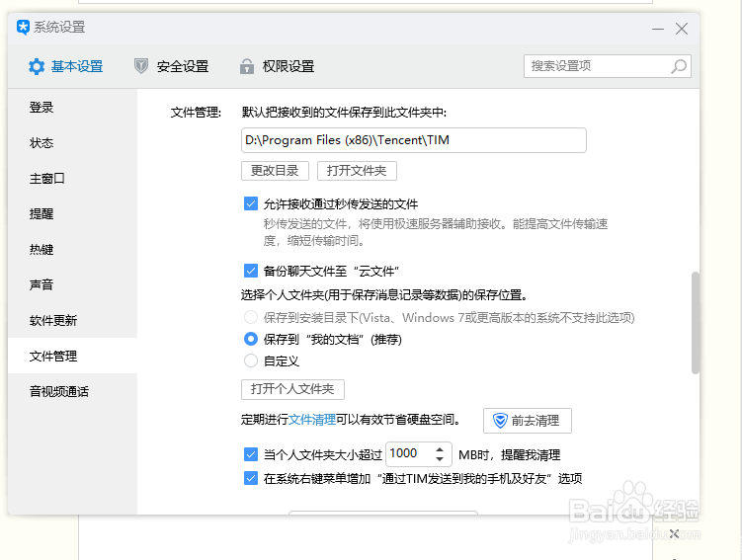
Task: Toggle 备份聊天文件至"云文件" checkbox
Action: pos(251,270)
